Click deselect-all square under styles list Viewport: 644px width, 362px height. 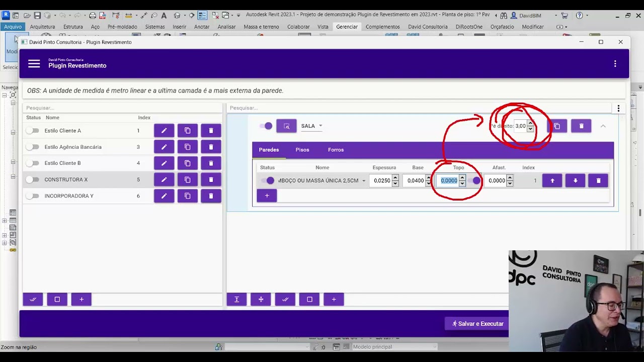pyautogui.click(x=57, y=299)
